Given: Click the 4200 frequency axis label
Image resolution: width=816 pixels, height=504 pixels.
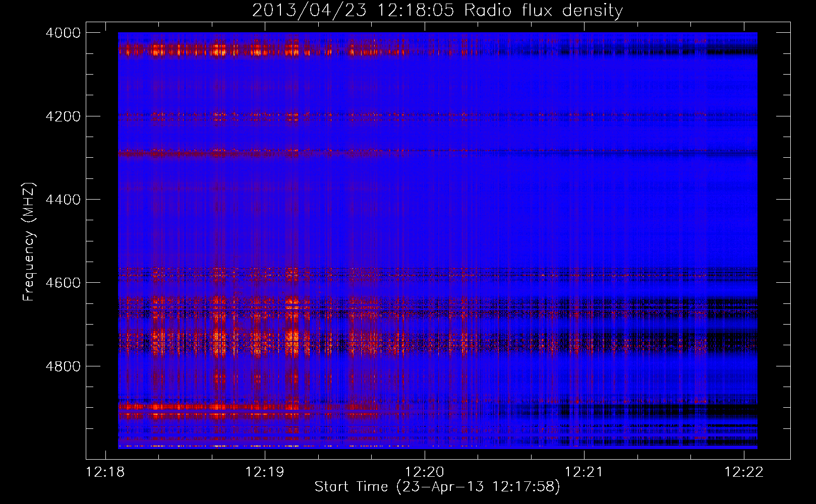Looking at the screenshot, I should click(63, 116).
